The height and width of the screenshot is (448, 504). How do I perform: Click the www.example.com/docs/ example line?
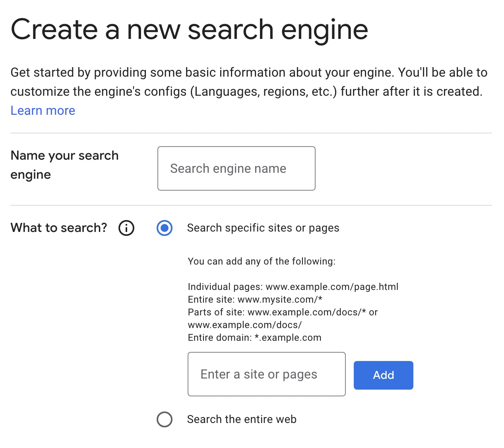244,325
